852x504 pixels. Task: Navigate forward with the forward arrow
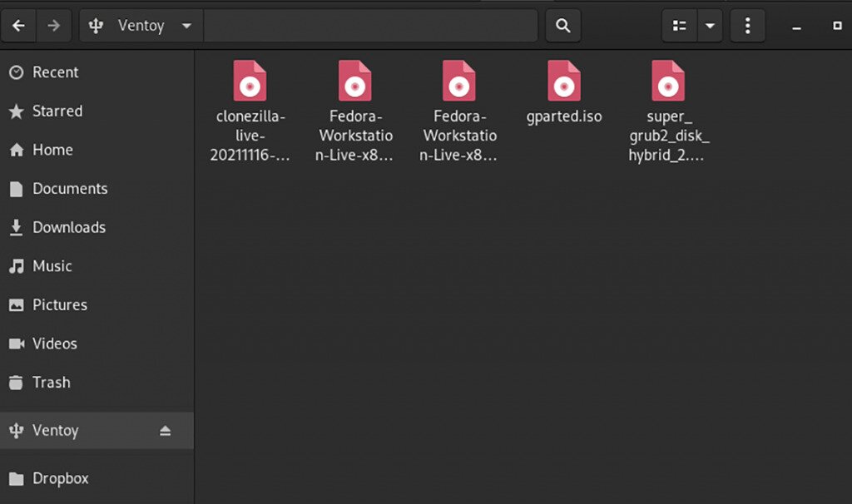[x=54, y=25]
